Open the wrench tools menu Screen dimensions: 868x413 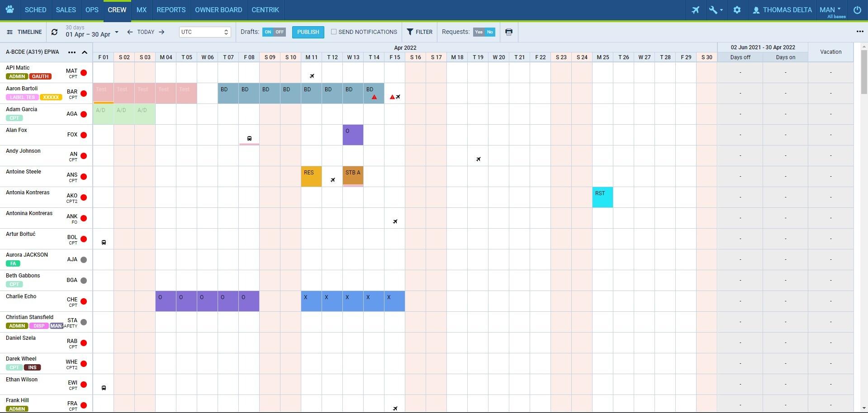pos(715,10)
